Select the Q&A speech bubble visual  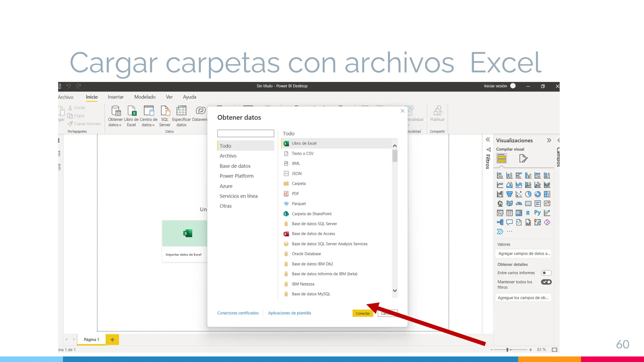coord(509,222)
